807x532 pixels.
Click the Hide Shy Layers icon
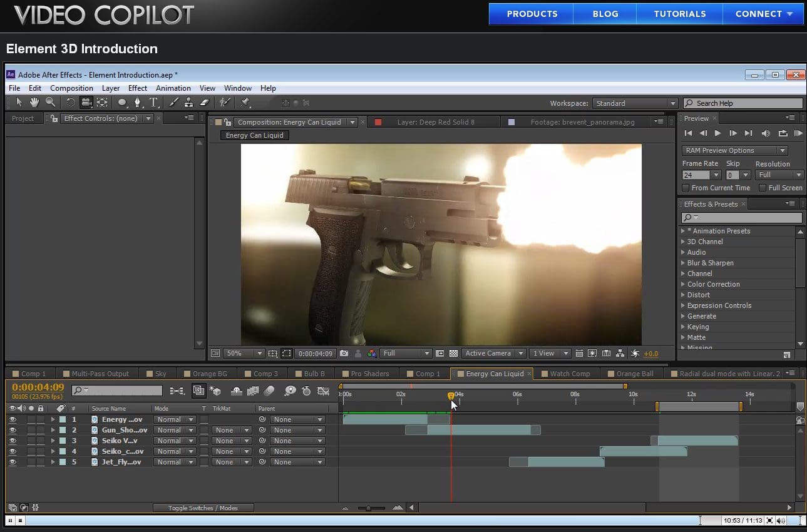pos(237,391)
